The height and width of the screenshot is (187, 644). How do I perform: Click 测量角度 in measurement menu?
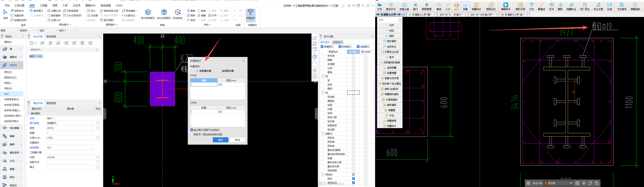click(390, 121)
